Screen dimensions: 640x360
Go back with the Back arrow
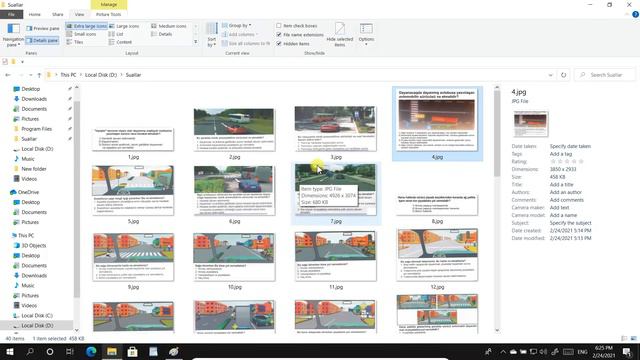click(8, 75)
